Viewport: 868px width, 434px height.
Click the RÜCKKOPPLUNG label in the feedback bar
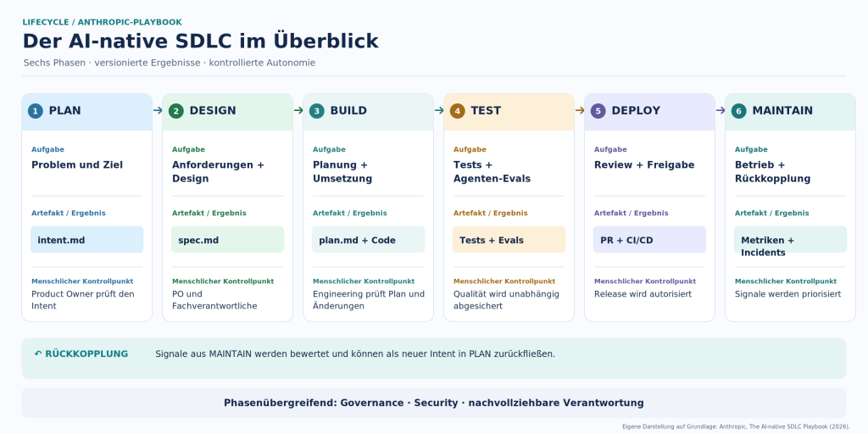coord(86,353)
